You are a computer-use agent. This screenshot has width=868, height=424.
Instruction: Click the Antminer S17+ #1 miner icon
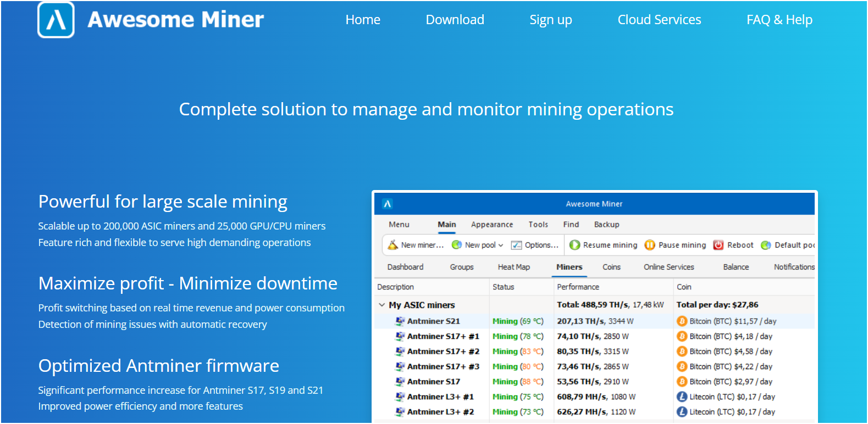(400, 336)
